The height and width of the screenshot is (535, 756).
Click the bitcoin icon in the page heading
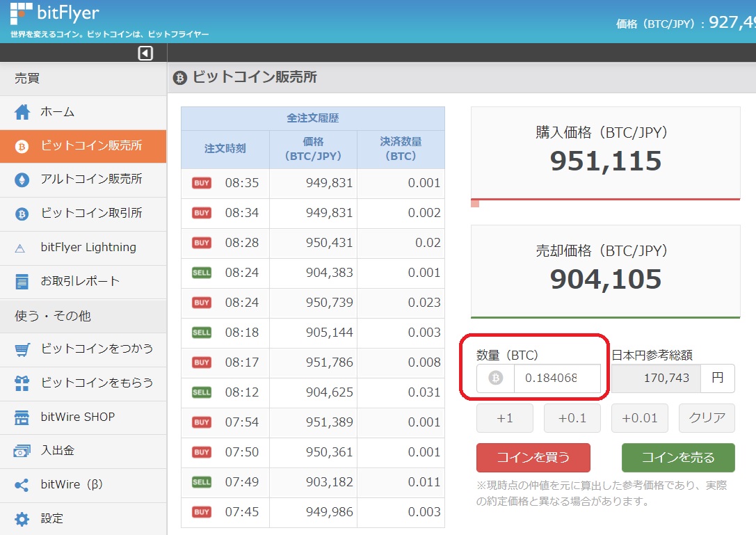(180, 78)
